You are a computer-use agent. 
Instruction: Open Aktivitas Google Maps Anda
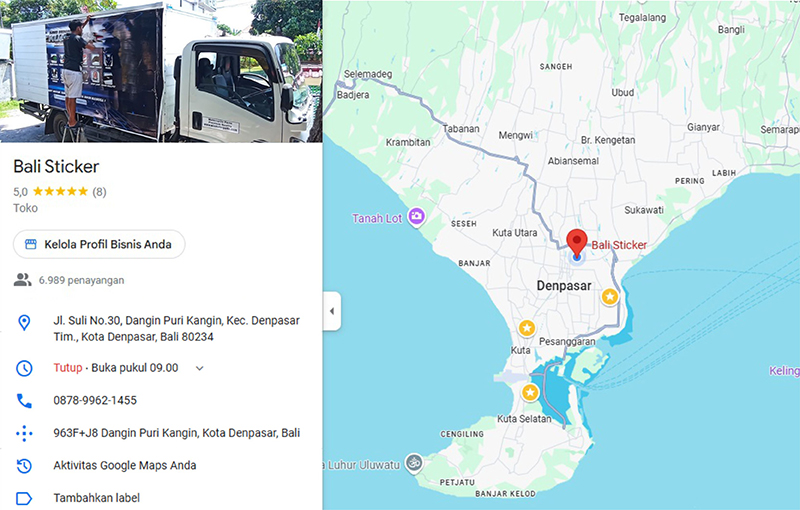pos(124,466)
